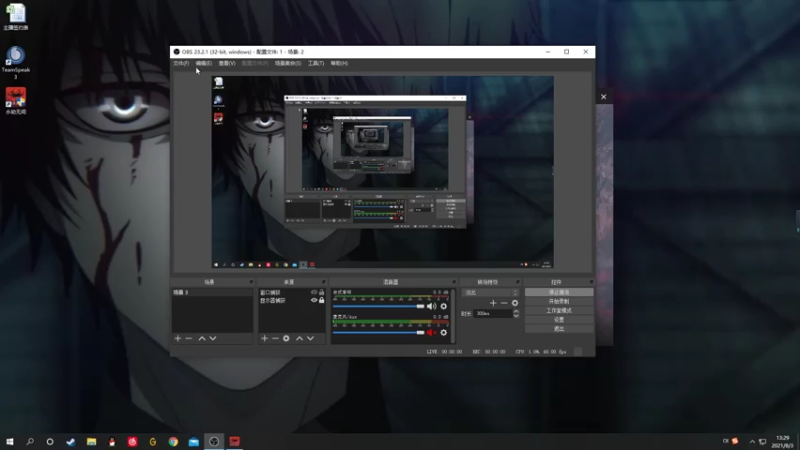Click the stop streaming button in Controls

[559, 292]
